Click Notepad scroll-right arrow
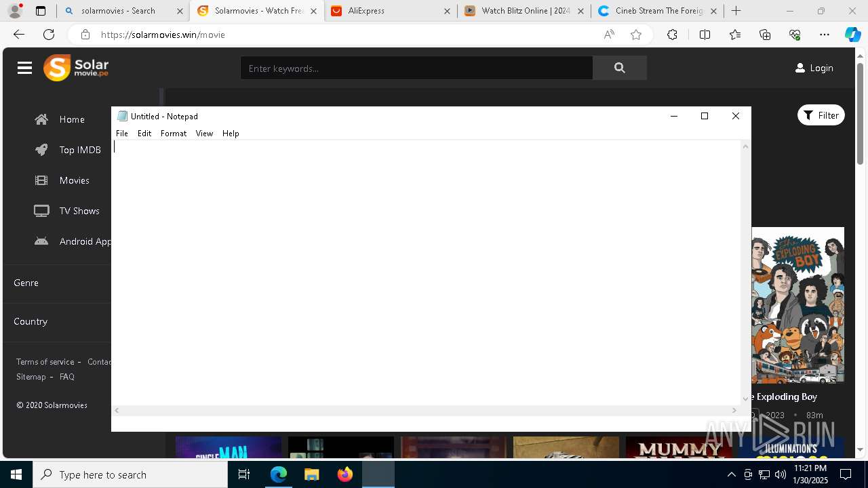The image size is (868, 488). [734, 410]
